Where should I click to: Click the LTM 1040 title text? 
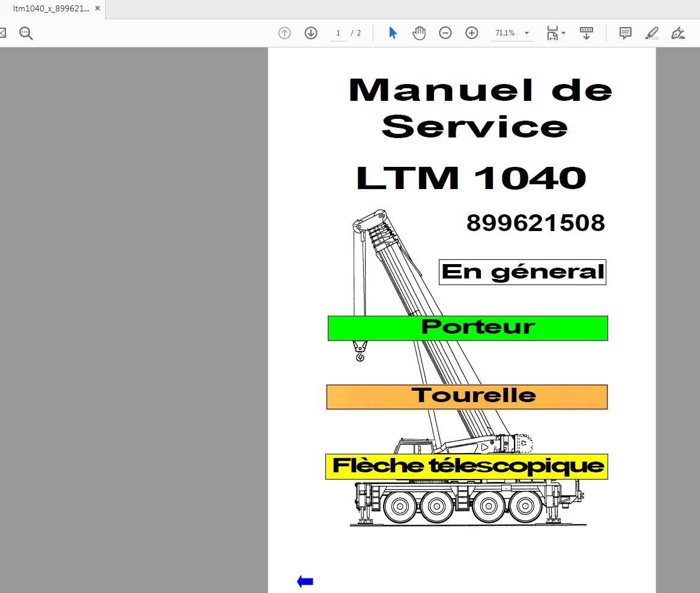click(471, 178)
